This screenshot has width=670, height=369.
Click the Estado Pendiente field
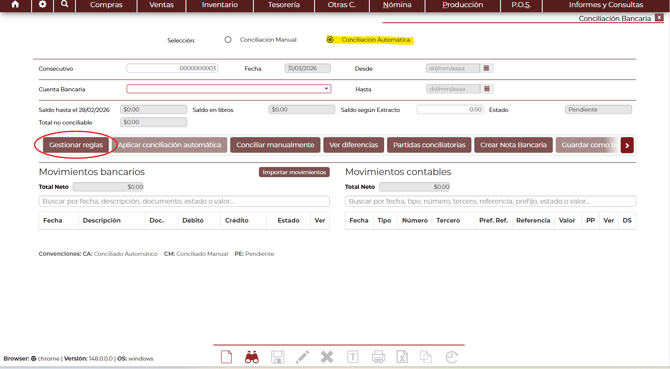coord(598,110)
